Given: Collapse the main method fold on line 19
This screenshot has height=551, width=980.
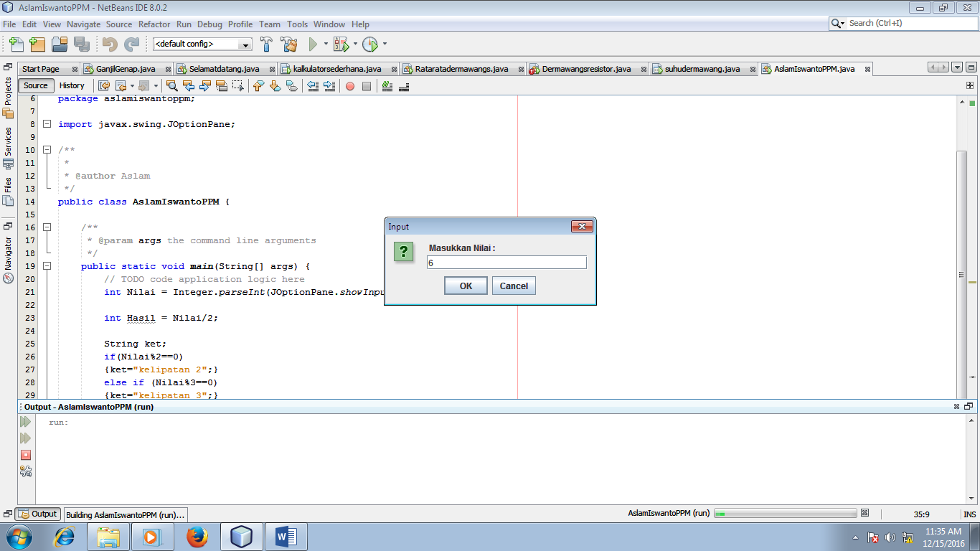Looking at the screenshot, I should [47, 266].
